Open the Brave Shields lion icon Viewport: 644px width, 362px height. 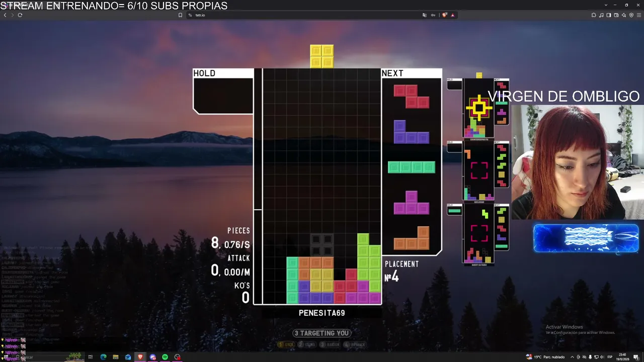click(x=444, y=15)
